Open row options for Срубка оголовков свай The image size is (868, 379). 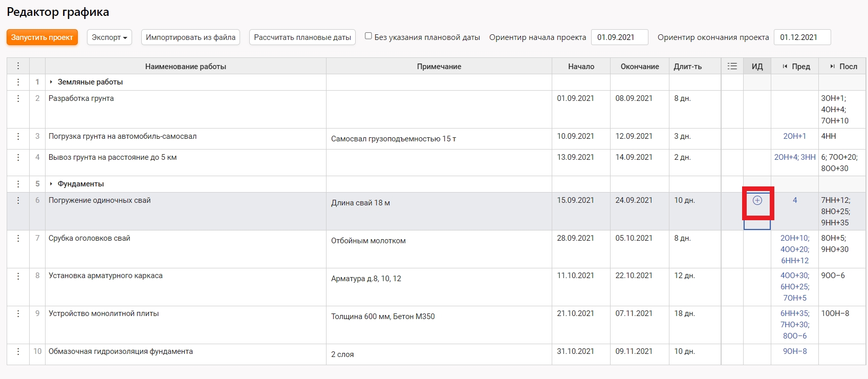click(x=18, y=238)
